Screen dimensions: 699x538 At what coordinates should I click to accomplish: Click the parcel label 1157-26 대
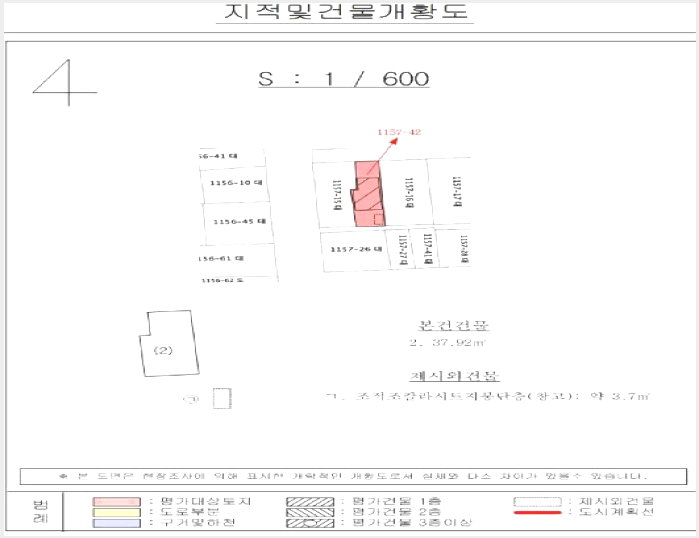pyautogui.click(x=356, y=249)
